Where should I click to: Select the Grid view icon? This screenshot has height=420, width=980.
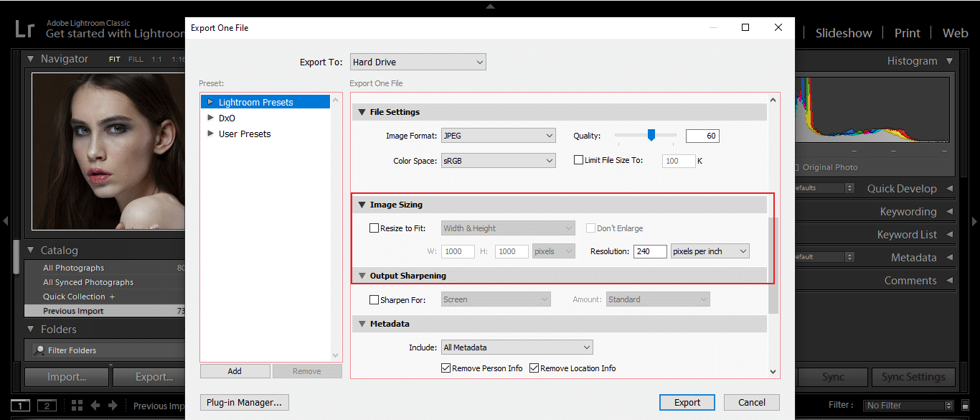[76, 405]
